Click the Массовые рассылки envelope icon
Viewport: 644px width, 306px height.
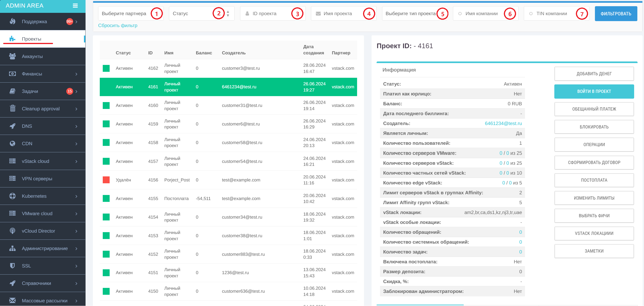click(12, 301)
